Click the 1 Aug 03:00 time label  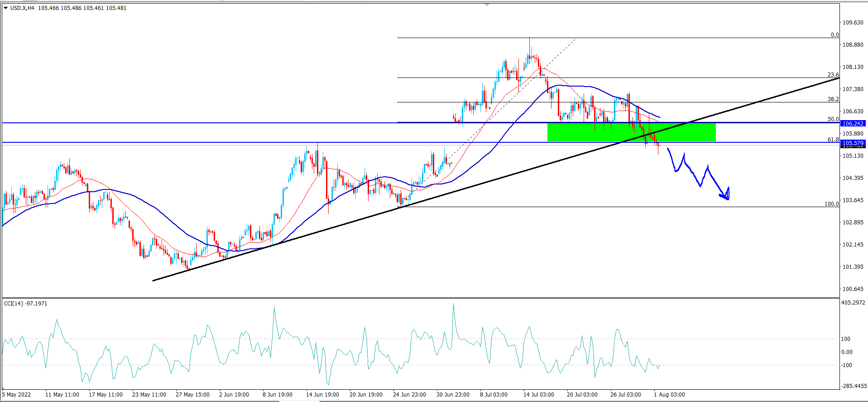669,395
